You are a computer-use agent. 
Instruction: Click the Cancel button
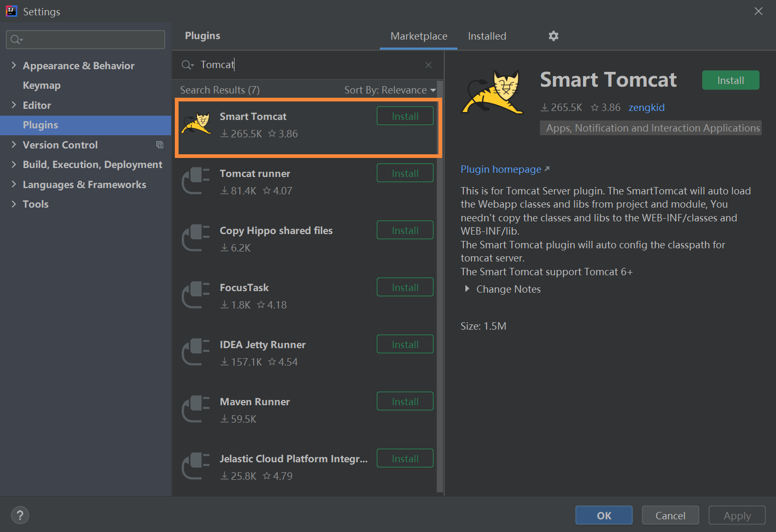[x=670, y=516]
